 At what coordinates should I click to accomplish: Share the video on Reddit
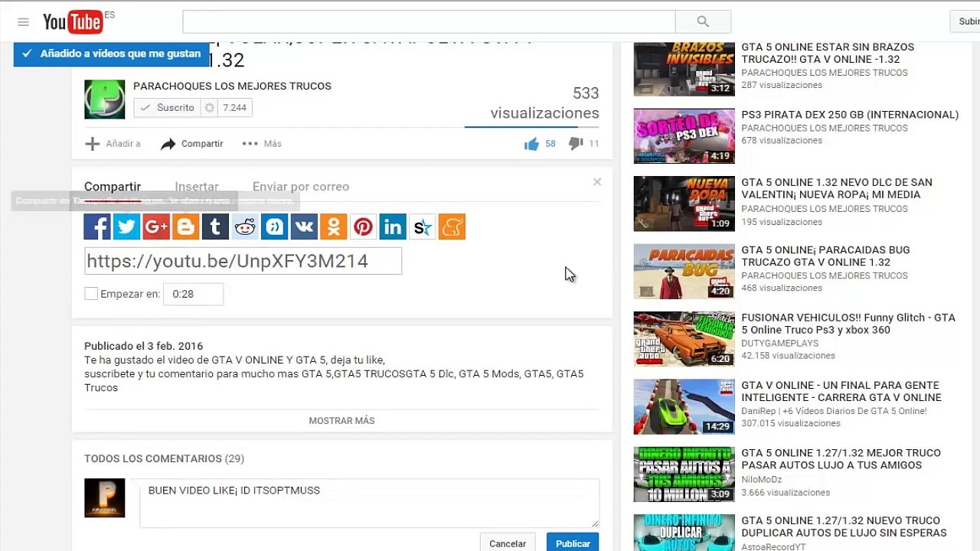click(245, 227)
